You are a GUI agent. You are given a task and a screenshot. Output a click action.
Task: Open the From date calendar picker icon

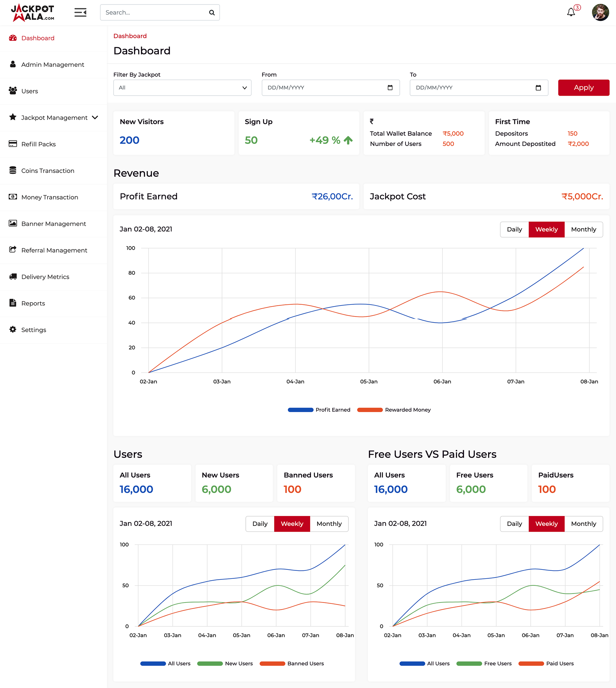pyautogui.click(x=390, y=88)
